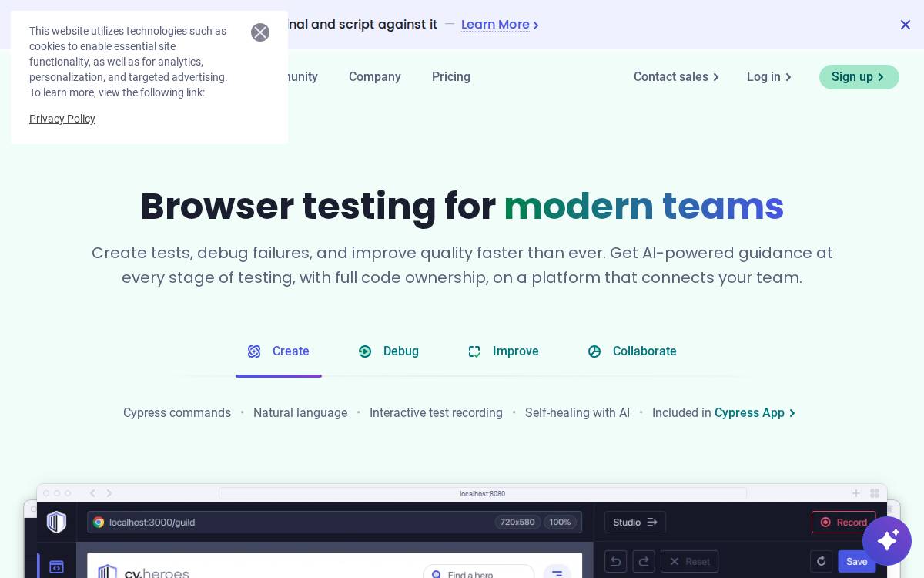Click the Redo arrow in Studio

click(644, 561)
